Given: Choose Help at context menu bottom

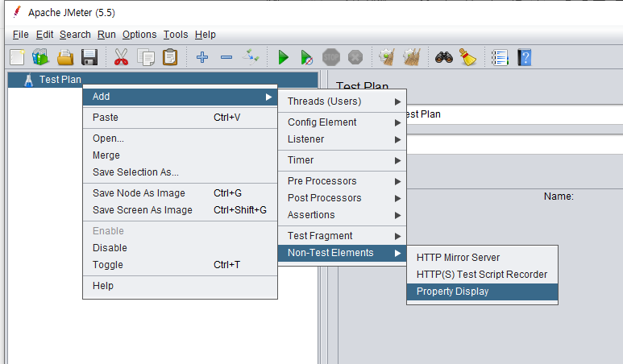Looking at the screenshot, I should [180, 286].
